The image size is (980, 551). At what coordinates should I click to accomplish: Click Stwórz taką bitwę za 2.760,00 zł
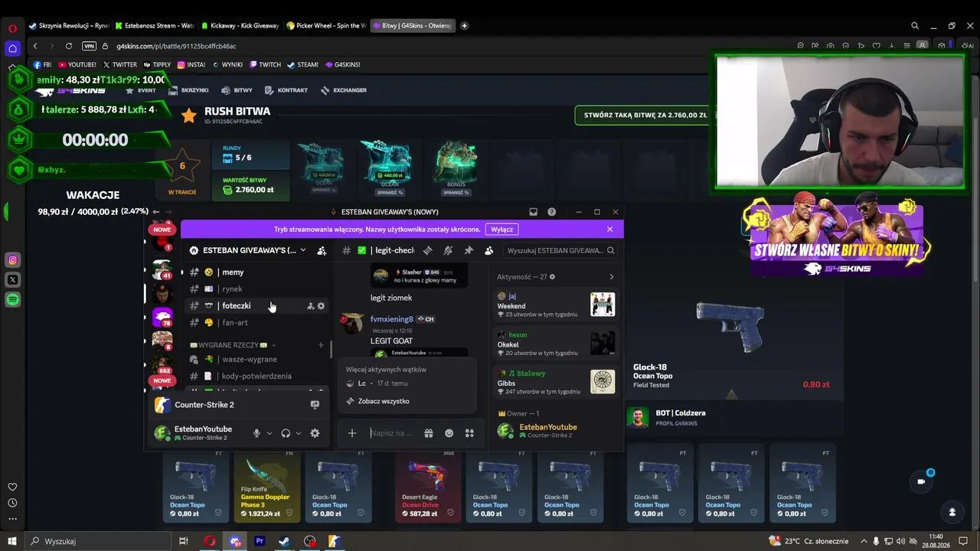[x=645, y=115]
